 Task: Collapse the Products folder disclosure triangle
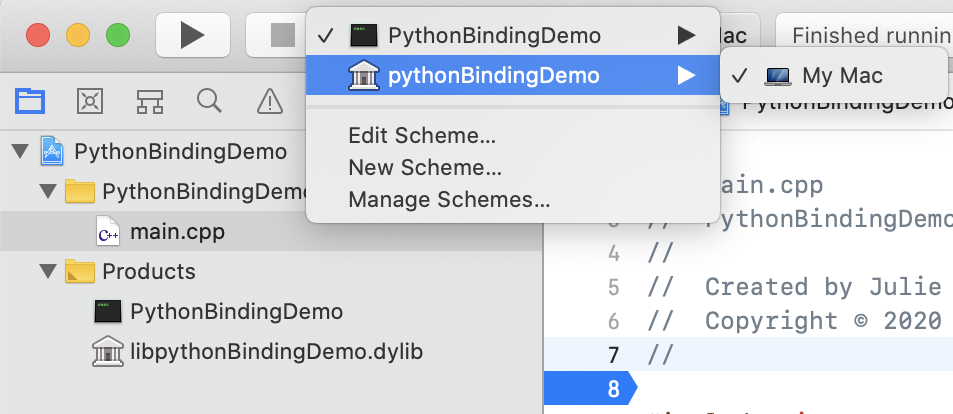[x=48, y=271]
